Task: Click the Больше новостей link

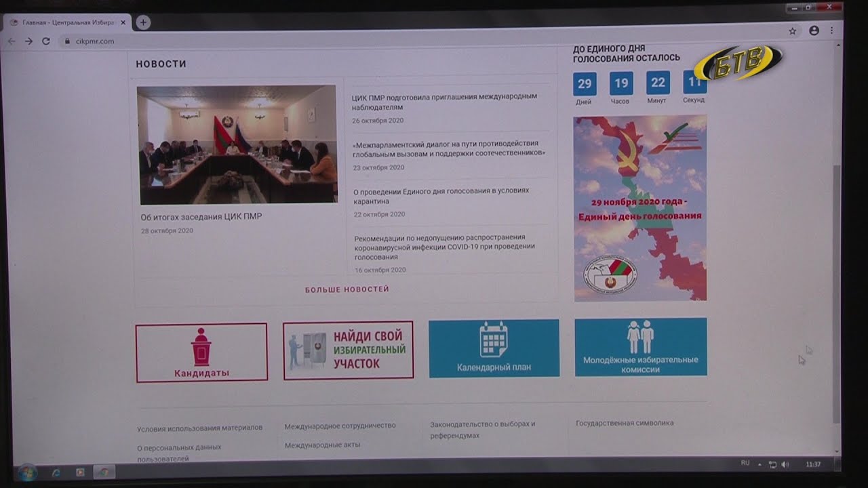Action: 347,289
